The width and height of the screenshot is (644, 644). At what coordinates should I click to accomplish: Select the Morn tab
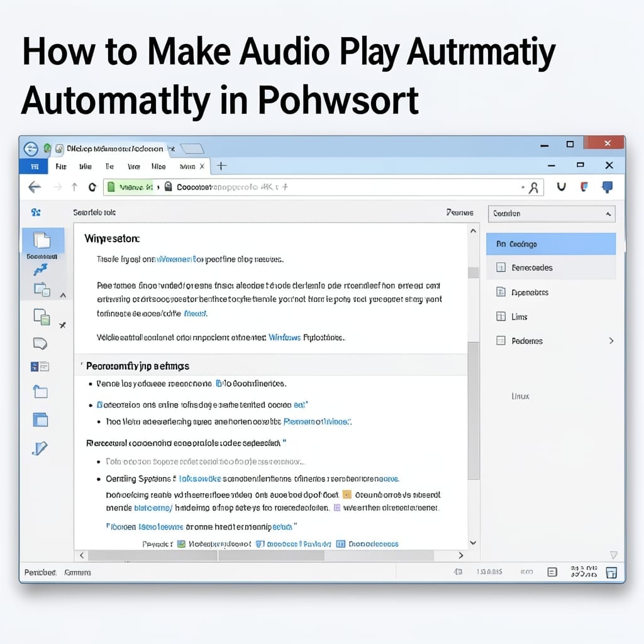pos(187,166)
